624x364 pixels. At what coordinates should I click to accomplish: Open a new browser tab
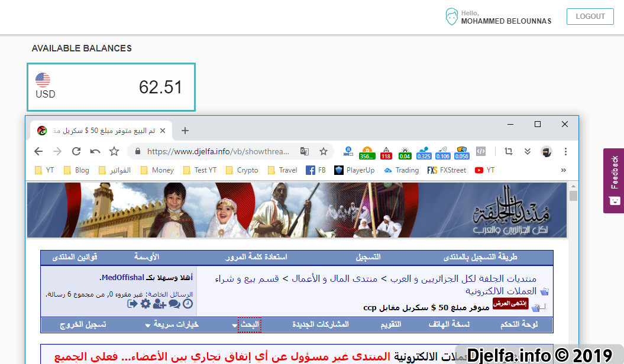coord(185,131)
